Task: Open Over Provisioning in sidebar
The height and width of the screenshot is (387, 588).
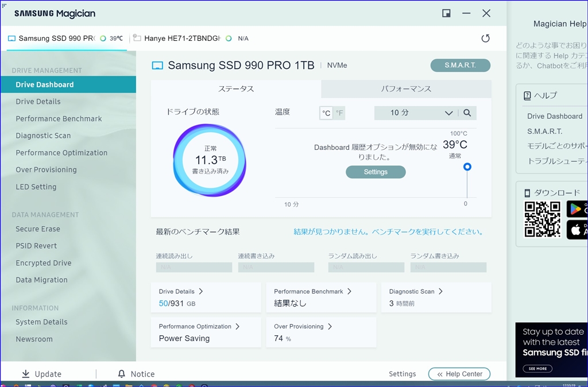Action: [46, 170]
